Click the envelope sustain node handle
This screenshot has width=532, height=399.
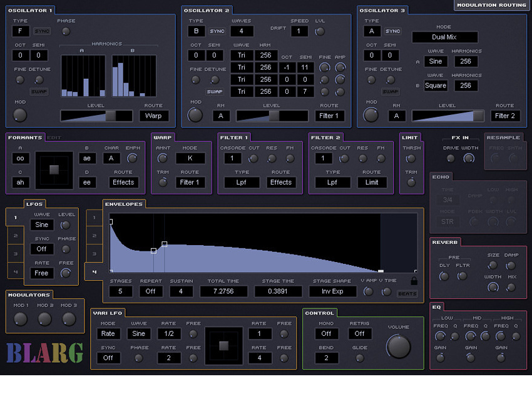pyautogui.click(x=165, y=244)
